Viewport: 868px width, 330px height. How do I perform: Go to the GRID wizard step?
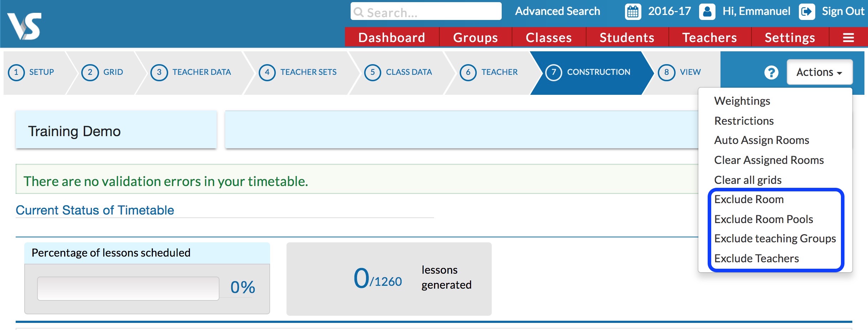(x=113, y=72)
